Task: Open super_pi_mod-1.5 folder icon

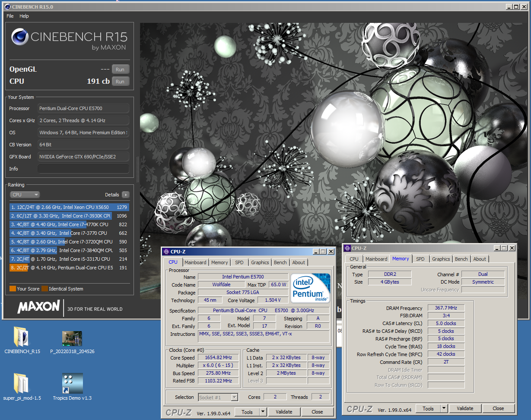Action: pyautogui.click(x=22, y=383)
